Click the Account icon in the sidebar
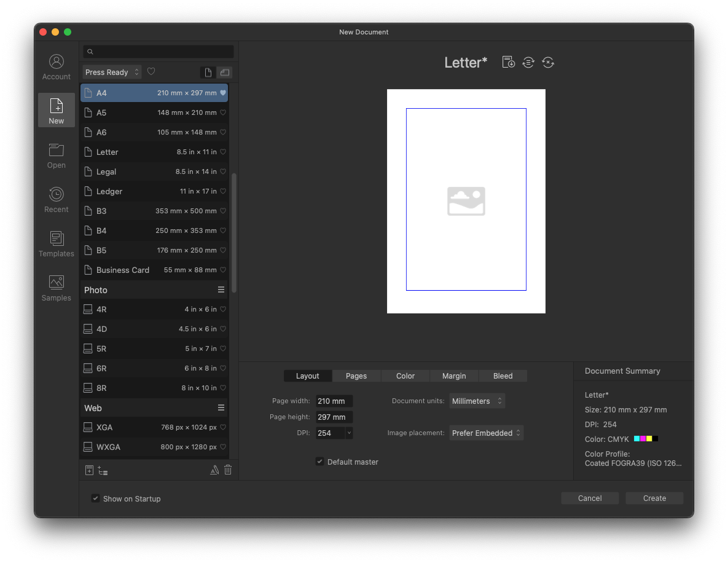 [x=56, y=66]
